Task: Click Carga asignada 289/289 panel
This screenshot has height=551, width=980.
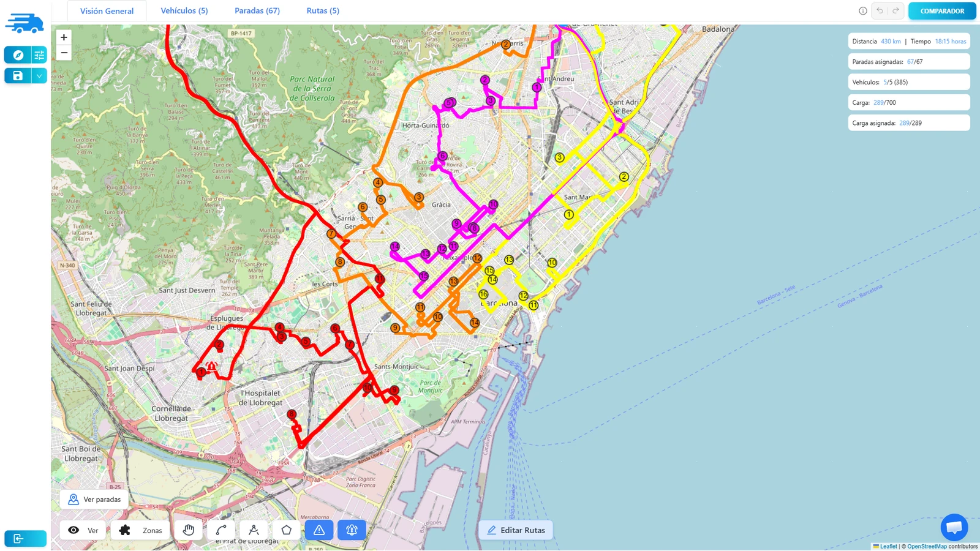Action: tap(909, 123)
